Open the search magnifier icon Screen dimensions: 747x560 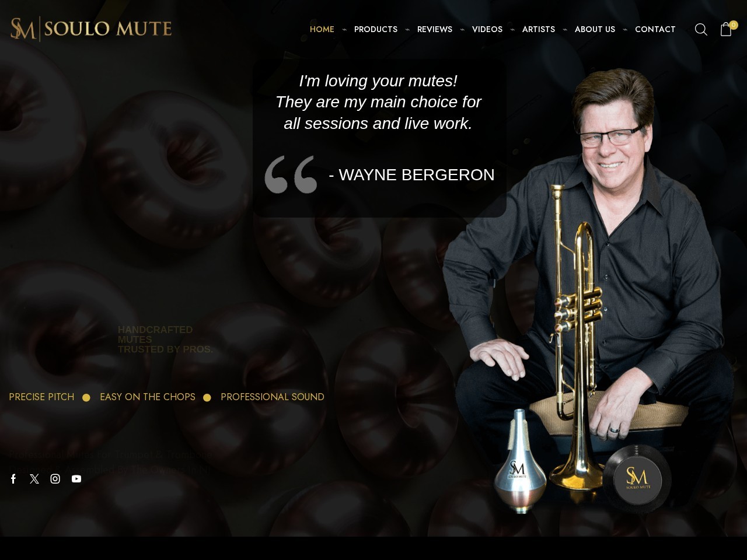(701, 29)
